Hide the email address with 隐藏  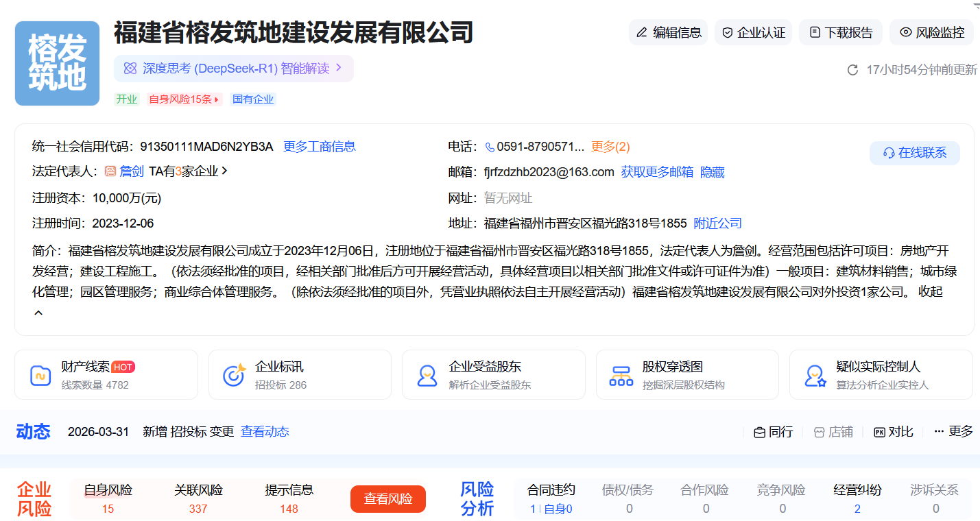coord(712,172)
